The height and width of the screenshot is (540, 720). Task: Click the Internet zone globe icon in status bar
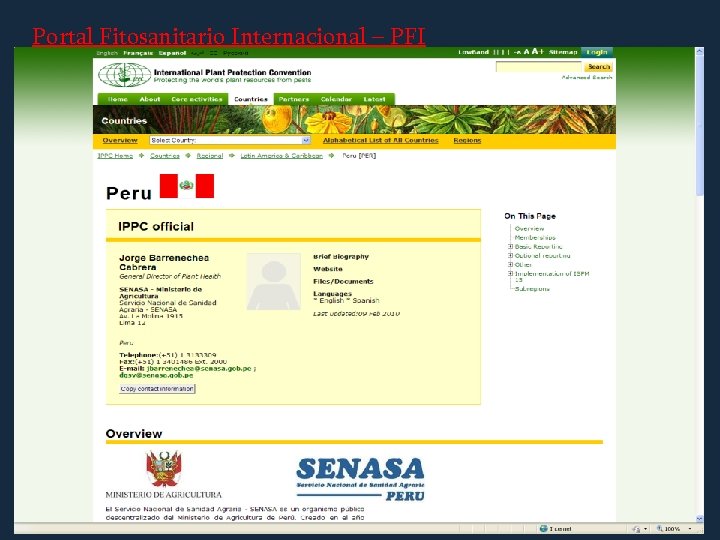544,529
